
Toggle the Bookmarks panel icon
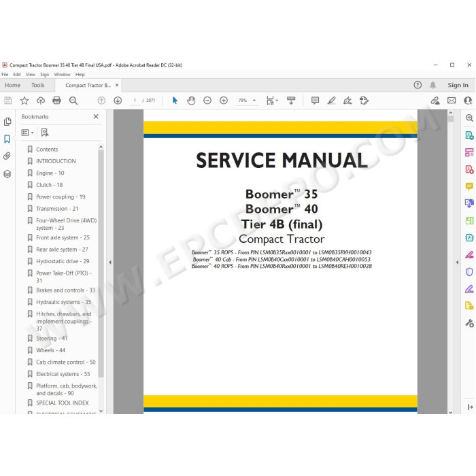(x=7, y=139)
